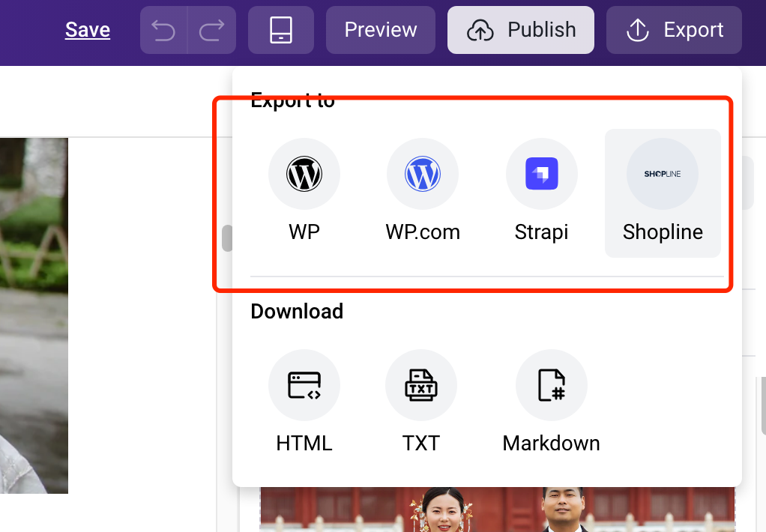Click the outdoor photo on the left
Screen dimensions: 766x532
34,315
